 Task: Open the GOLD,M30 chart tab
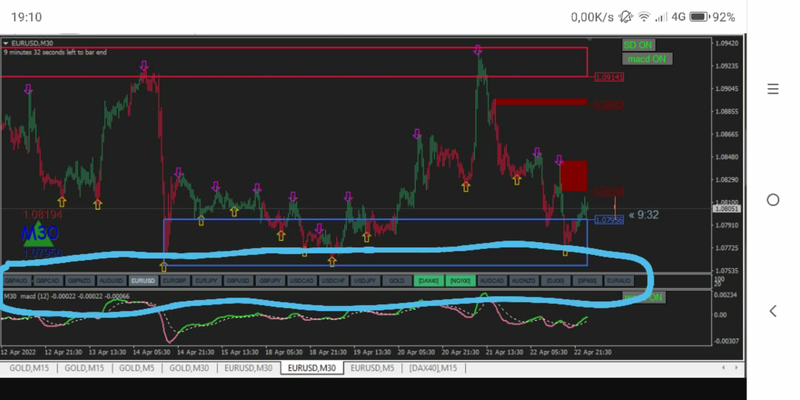tap(189, 368)
